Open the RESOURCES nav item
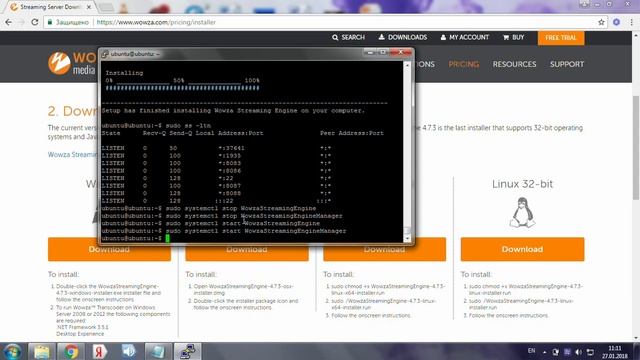This screenshot has height=360, width=640. tap(514, 64)
